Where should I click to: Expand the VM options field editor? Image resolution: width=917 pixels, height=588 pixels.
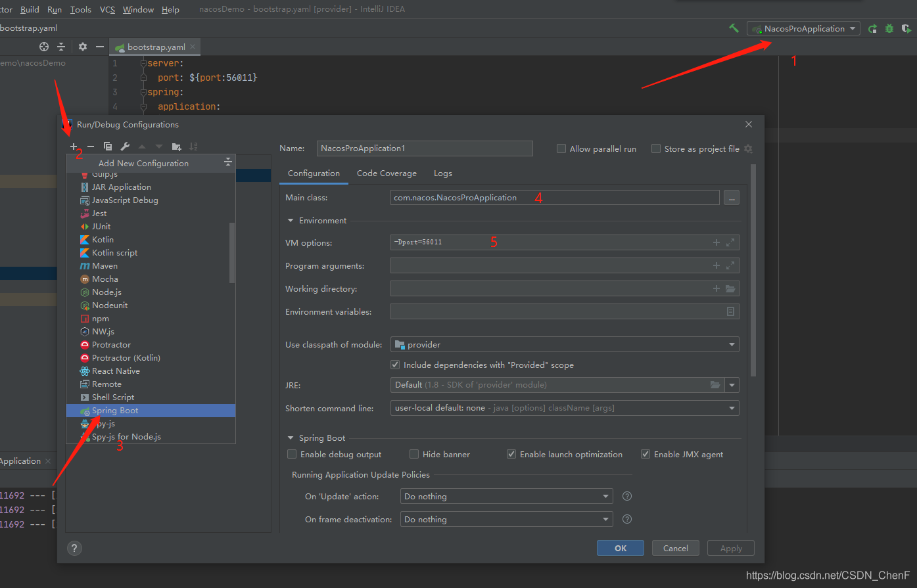[730, 242]
